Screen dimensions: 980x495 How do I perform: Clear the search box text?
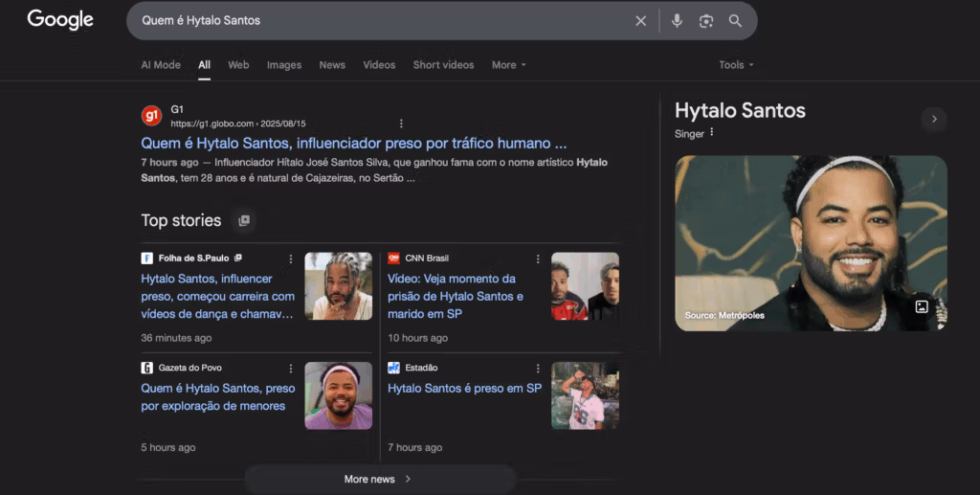640,21
